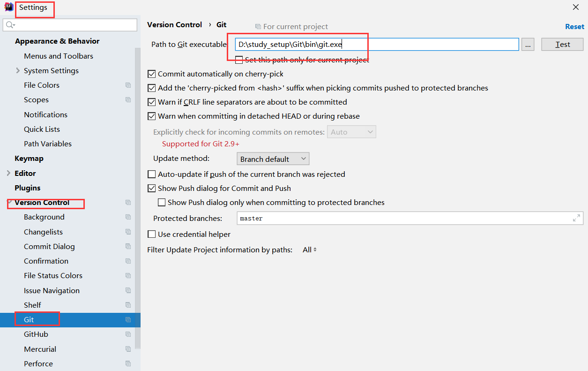Click the search magnifier icon

[x=10, y=25]
